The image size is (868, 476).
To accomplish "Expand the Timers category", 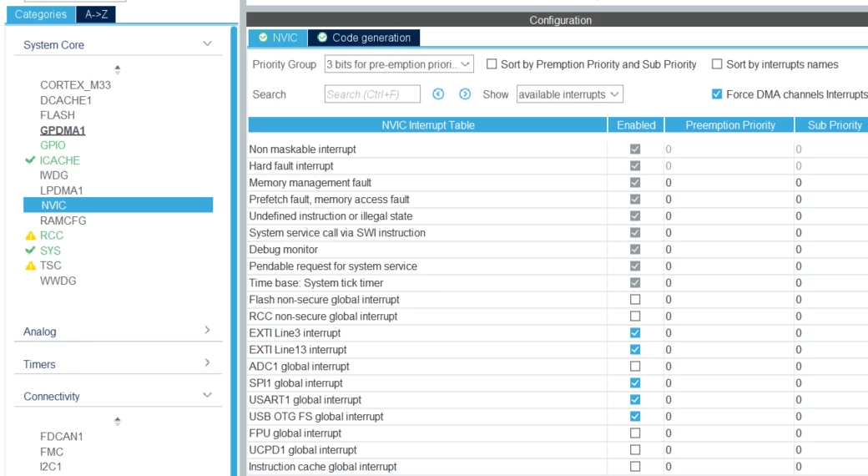I will [x=207, y=363].
